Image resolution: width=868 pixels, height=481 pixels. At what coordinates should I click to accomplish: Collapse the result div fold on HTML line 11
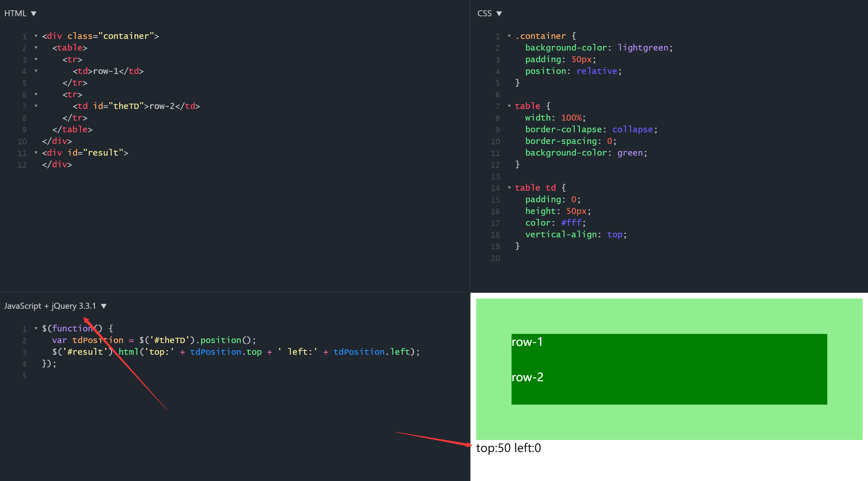click(36, 153)
